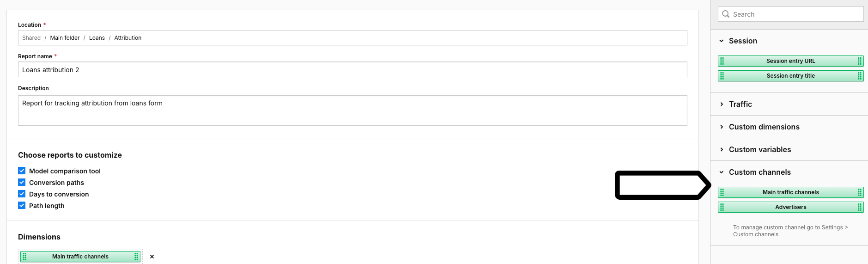Screen dimensions: 868x264
Task: Grab left drag handle of Session entry URL
Action: pos(722,61)
